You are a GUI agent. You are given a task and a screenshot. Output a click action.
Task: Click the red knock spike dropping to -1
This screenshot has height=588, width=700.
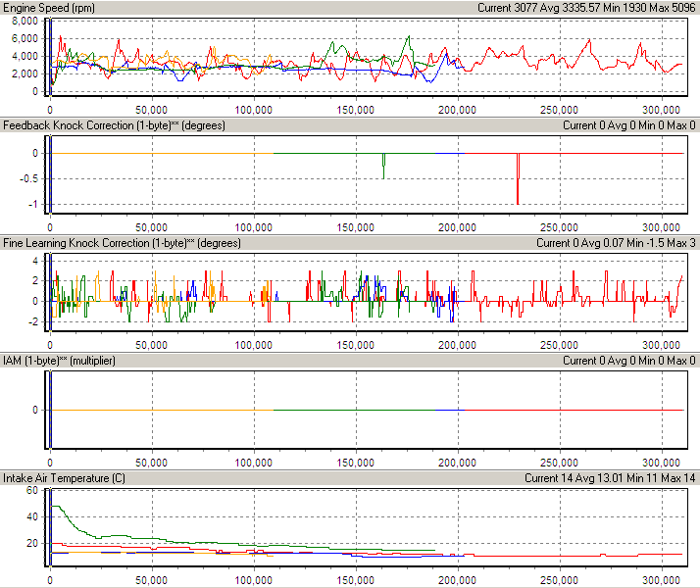click(518, 181)
